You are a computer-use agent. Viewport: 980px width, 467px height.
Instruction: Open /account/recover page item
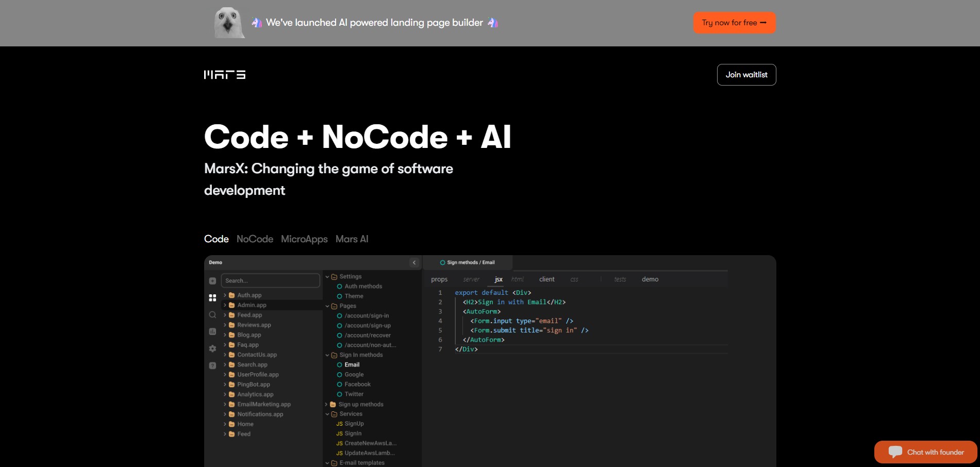[x=368, y=336]
